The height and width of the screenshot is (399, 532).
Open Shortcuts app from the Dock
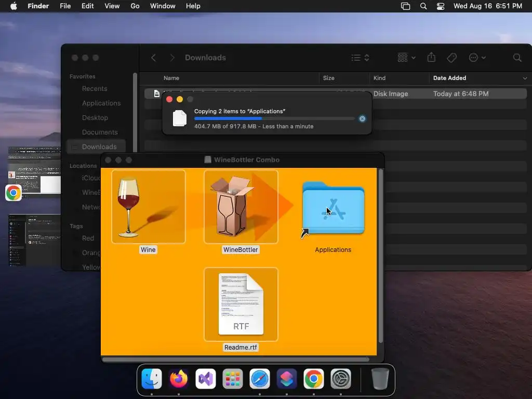coord(287,379)
